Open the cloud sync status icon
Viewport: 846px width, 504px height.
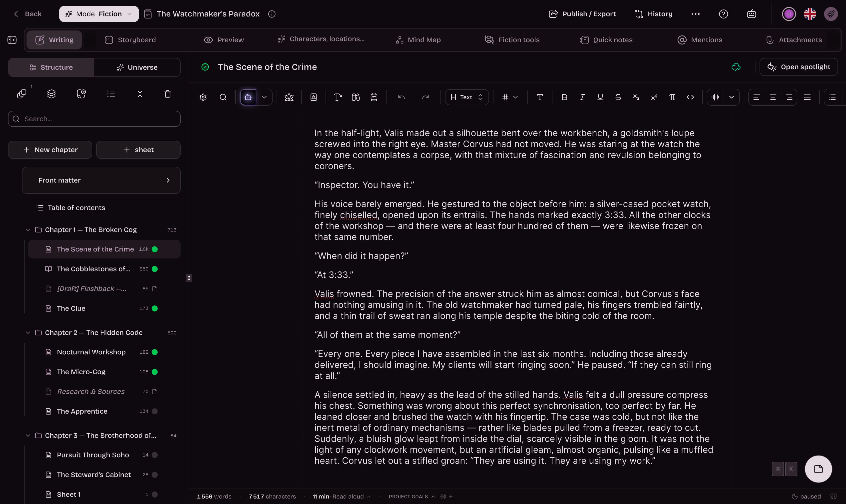[736, 67]
